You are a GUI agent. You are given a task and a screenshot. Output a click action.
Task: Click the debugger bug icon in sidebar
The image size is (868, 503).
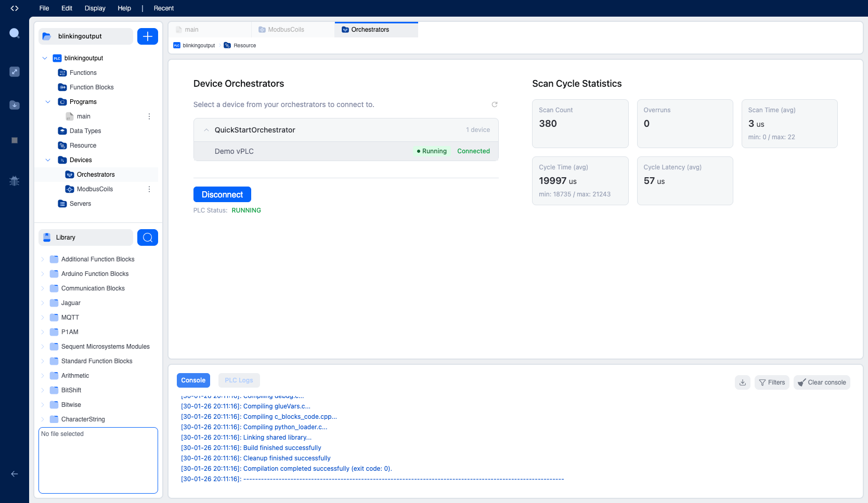point(15,181)
